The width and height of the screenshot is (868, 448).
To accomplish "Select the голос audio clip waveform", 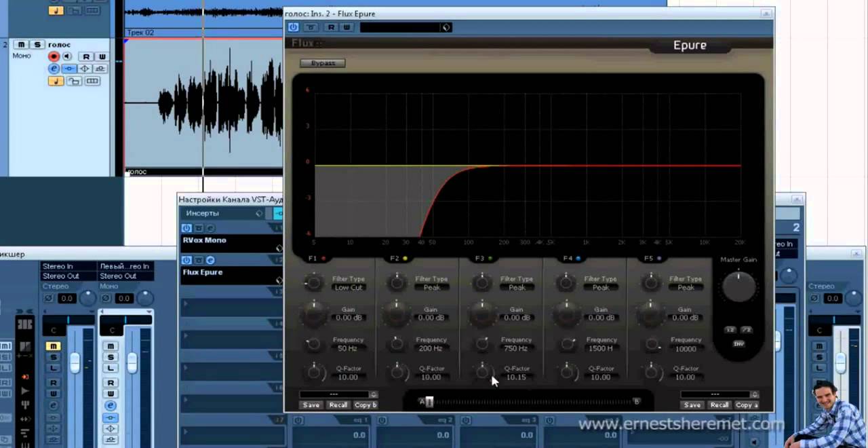I will 203,103.
